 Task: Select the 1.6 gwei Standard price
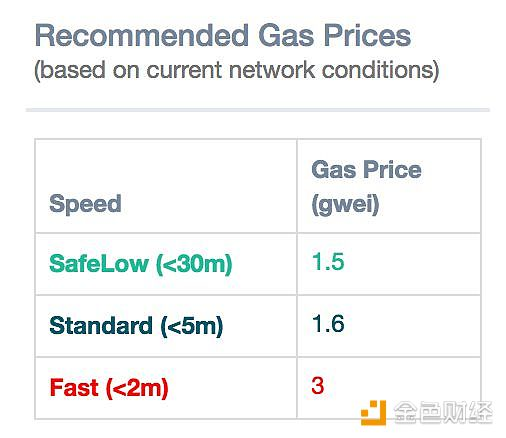pos(328,323)
